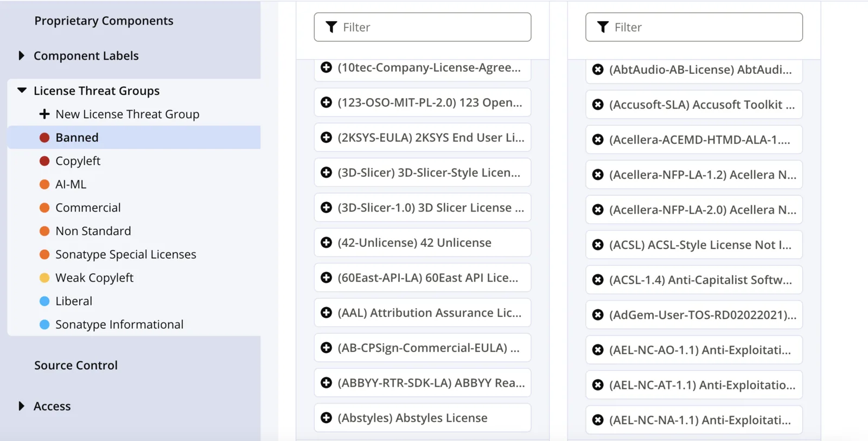
Task: Click x icon for AdGem-User-TOS-RD02022021
Action: point(598,315)
